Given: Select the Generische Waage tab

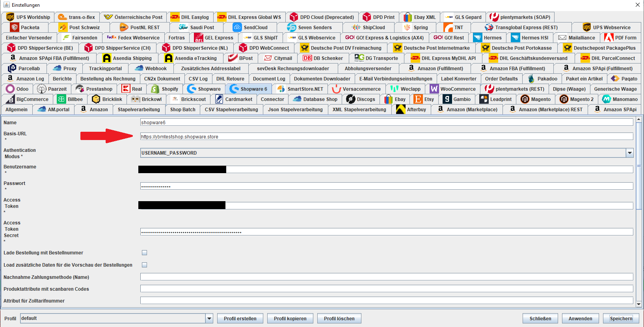Looking at the screenshot, I should point(615,89).
